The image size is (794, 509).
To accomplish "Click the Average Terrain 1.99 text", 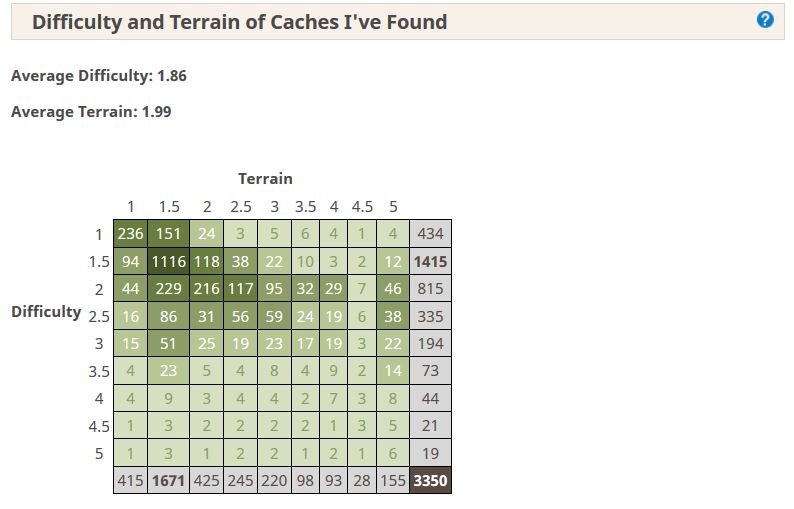I will (91, 112).
